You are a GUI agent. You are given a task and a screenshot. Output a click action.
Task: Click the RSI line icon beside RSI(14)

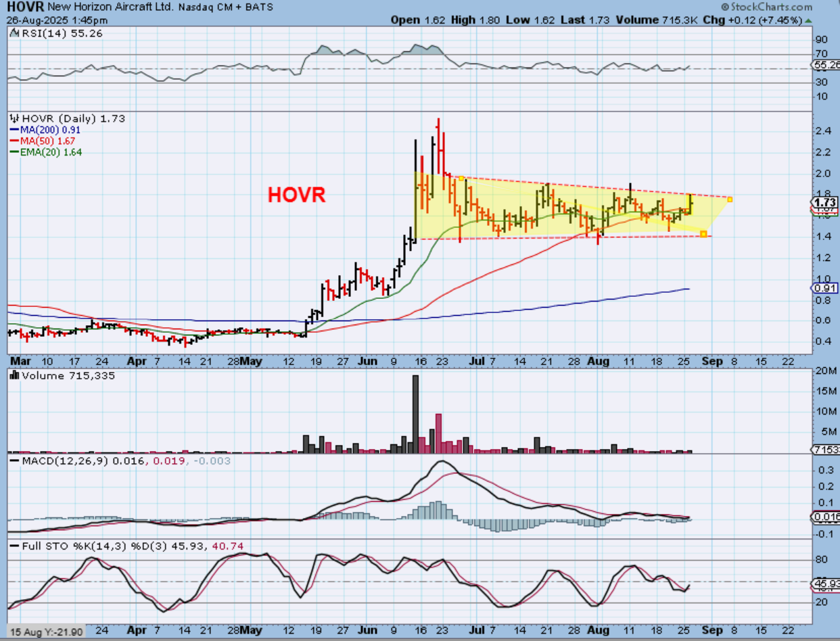point(13,32)
